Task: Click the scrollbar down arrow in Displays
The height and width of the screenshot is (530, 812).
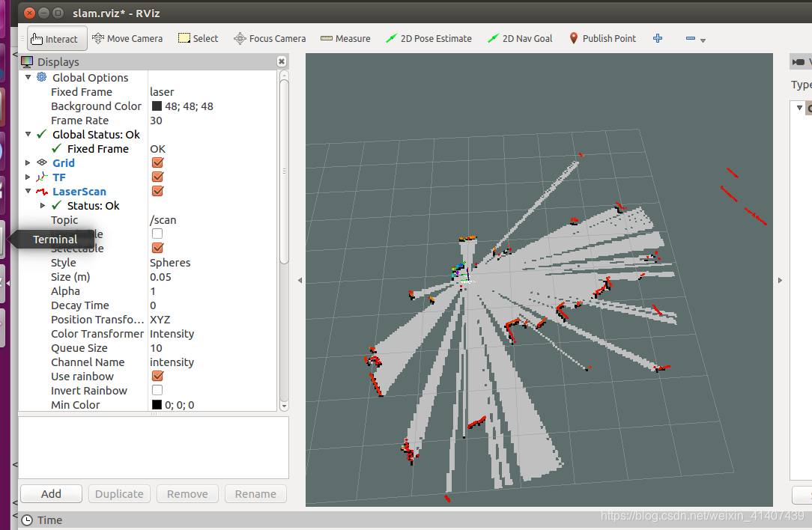Action: [284, 406]
